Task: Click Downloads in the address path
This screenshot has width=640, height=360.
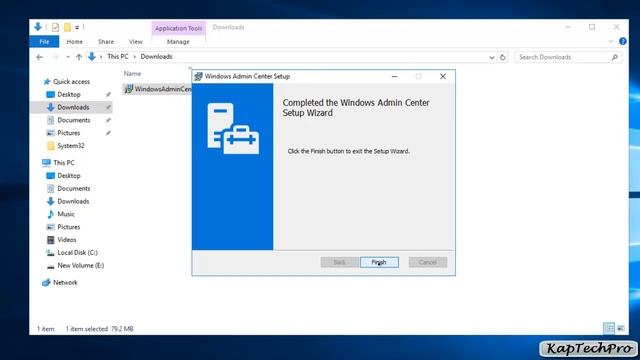Action: [156, 57]
